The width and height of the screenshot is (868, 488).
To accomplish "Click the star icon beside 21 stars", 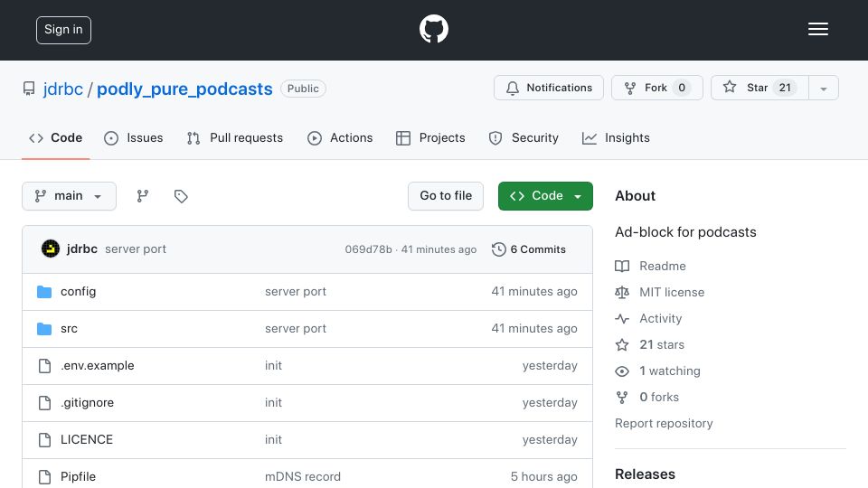I will pos(622,344).
